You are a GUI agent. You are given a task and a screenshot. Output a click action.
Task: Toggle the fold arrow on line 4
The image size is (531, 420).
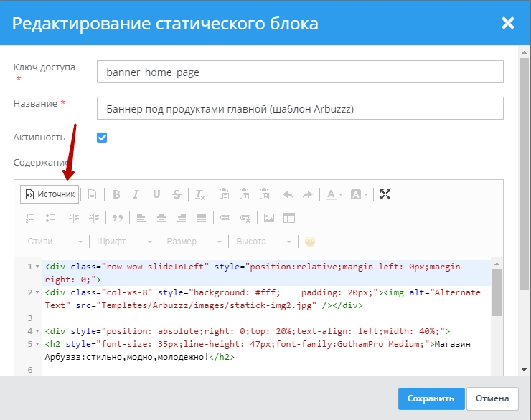tap(37, 331)
